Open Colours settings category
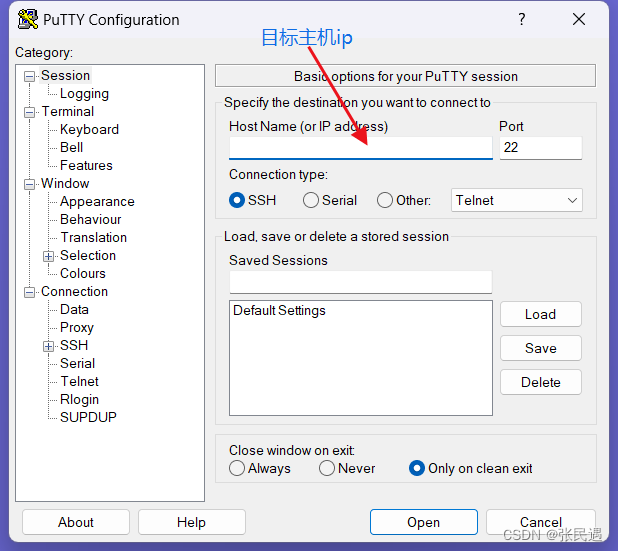The image size is (618, 551). pos(83,274)
